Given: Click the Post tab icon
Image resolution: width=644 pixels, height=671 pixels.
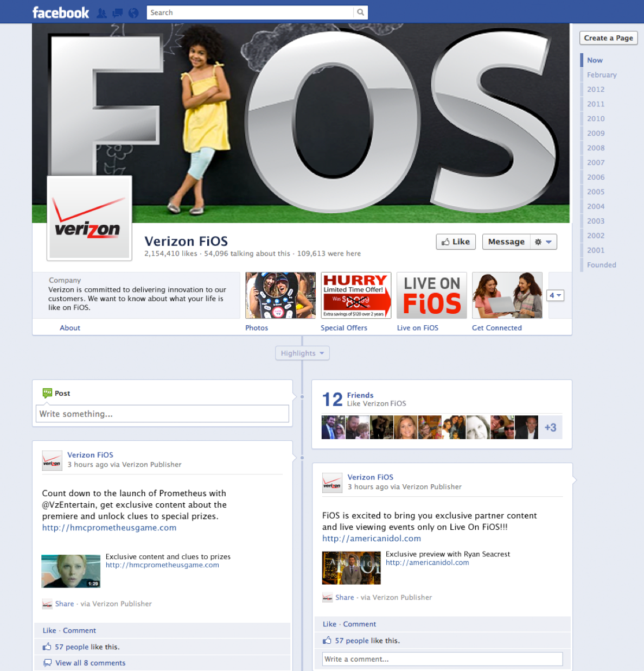Looking at the screenshot, I should [x=47, y=393].
